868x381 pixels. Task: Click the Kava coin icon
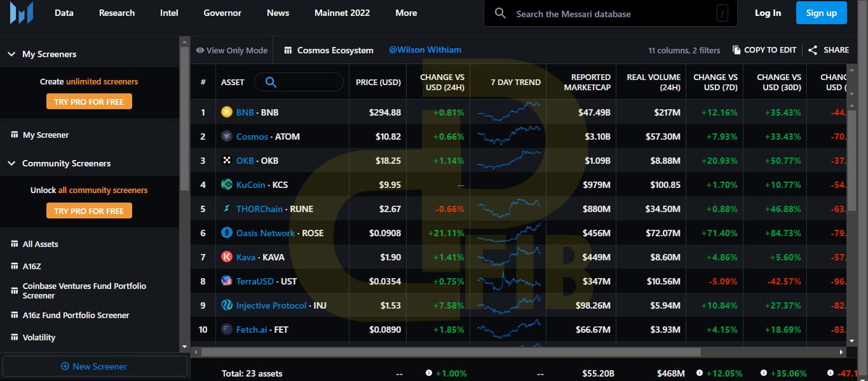227,257
